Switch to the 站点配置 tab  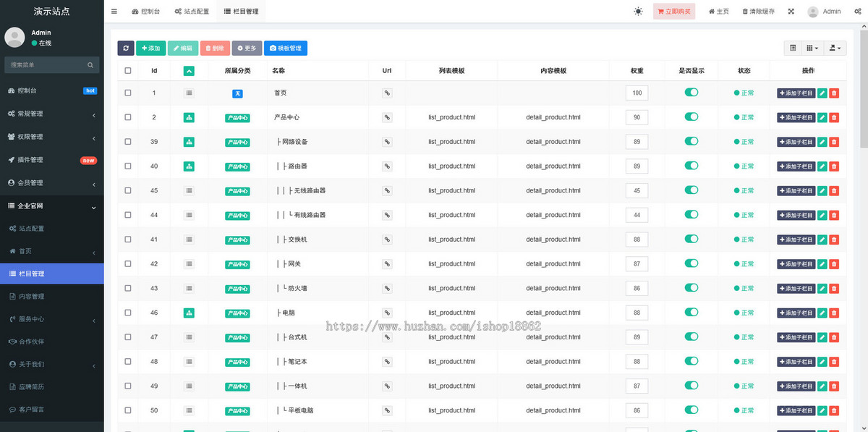click(192, 11)
